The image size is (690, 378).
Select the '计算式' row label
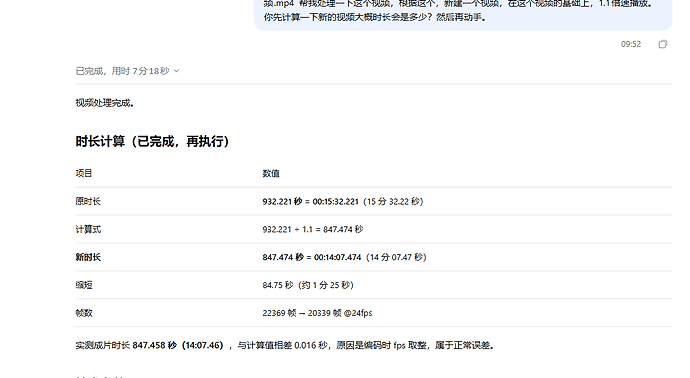coord(88,229)
